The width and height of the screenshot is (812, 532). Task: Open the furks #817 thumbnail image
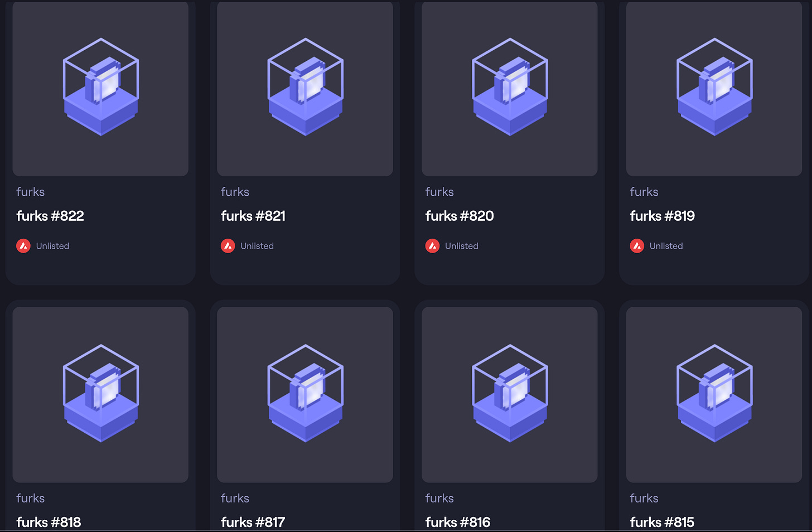305,394
